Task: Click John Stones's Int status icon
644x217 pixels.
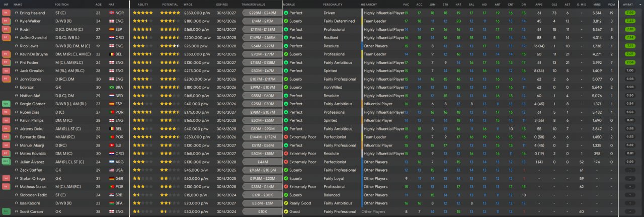Action: point(6,79)
